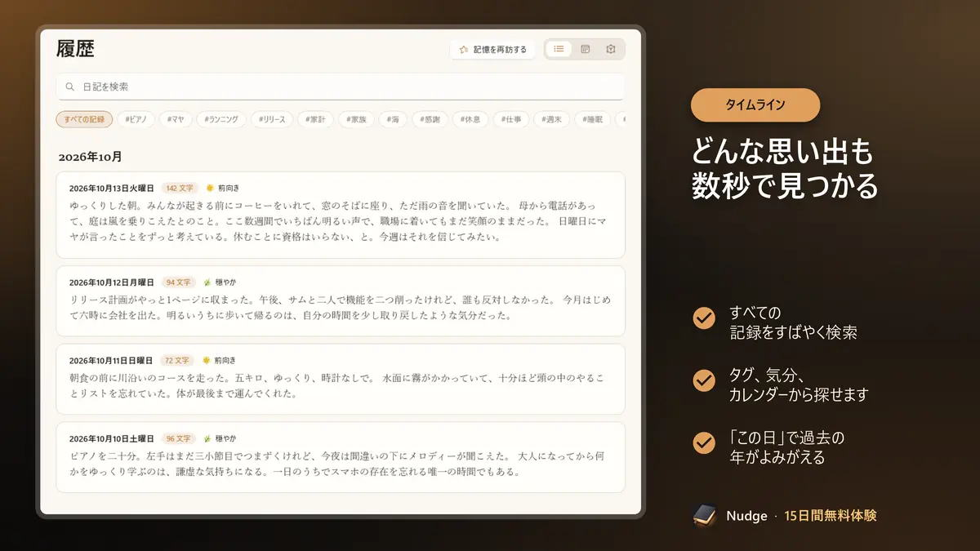Filter by the #感謝 tag
The image size is (980, 551).
tap(429, 119)
